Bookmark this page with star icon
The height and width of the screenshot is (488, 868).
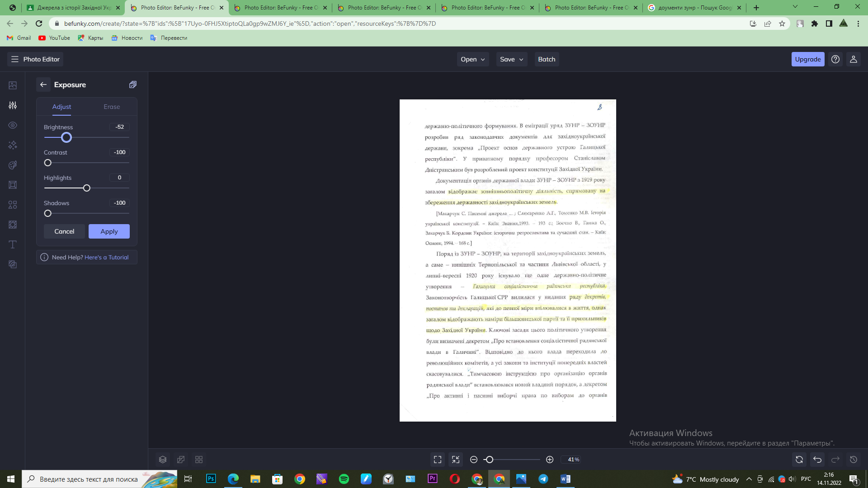(x=782, y=23)
